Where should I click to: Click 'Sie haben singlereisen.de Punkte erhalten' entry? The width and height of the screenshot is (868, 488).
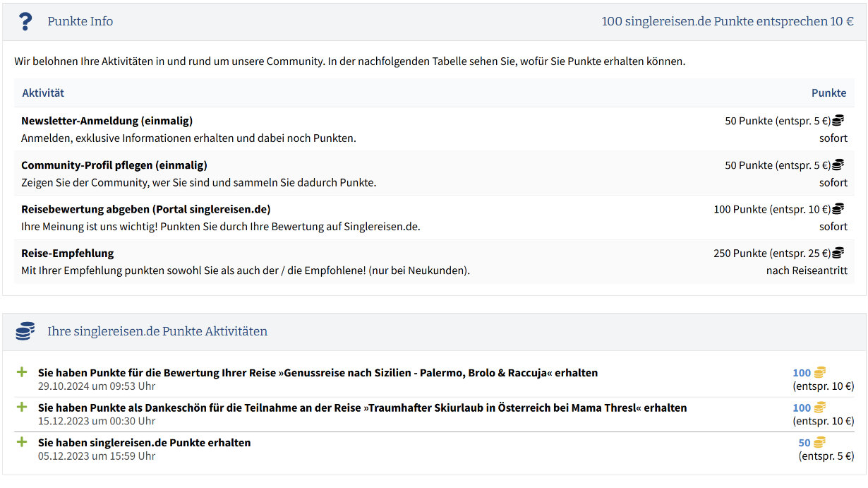[145, 443]
